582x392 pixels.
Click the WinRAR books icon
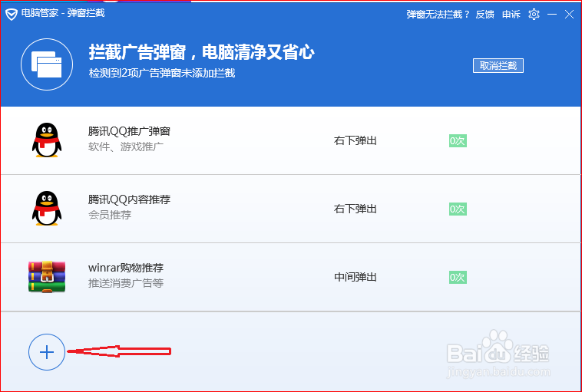(x=47, y=277)
